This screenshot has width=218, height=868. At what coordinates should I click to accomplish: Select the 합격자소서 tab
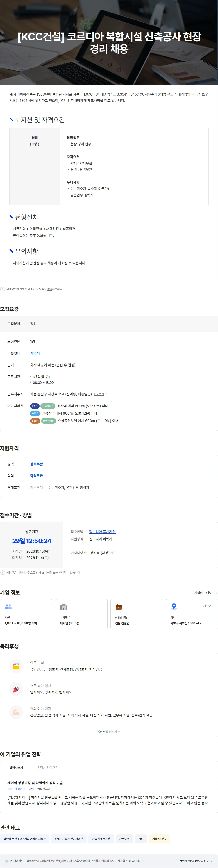point(16,768)
